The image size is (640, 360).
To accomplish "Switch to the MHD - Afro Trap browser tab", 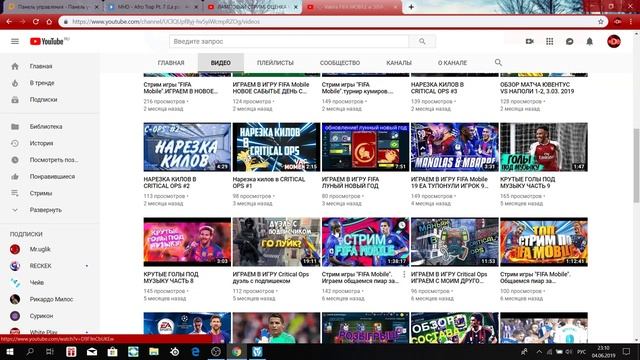I will coord(151,7).
